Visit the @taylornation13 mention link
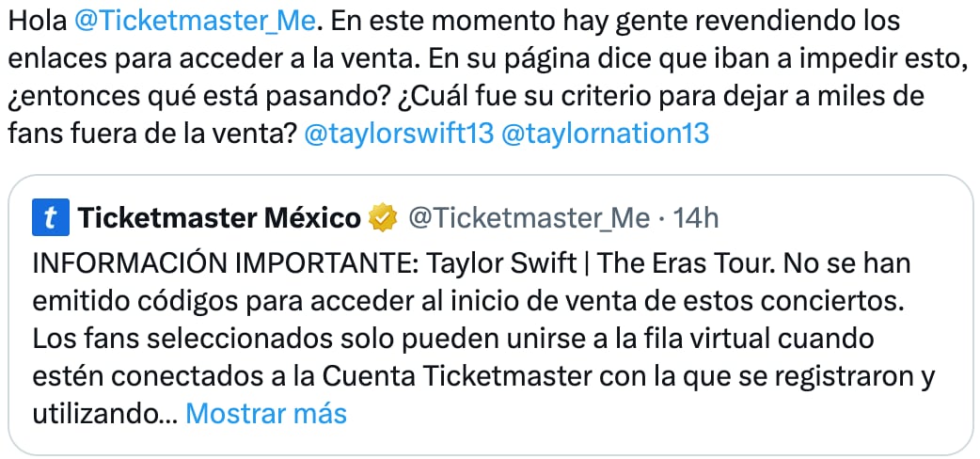Screen dimensions: 980x459 (606, 134)
